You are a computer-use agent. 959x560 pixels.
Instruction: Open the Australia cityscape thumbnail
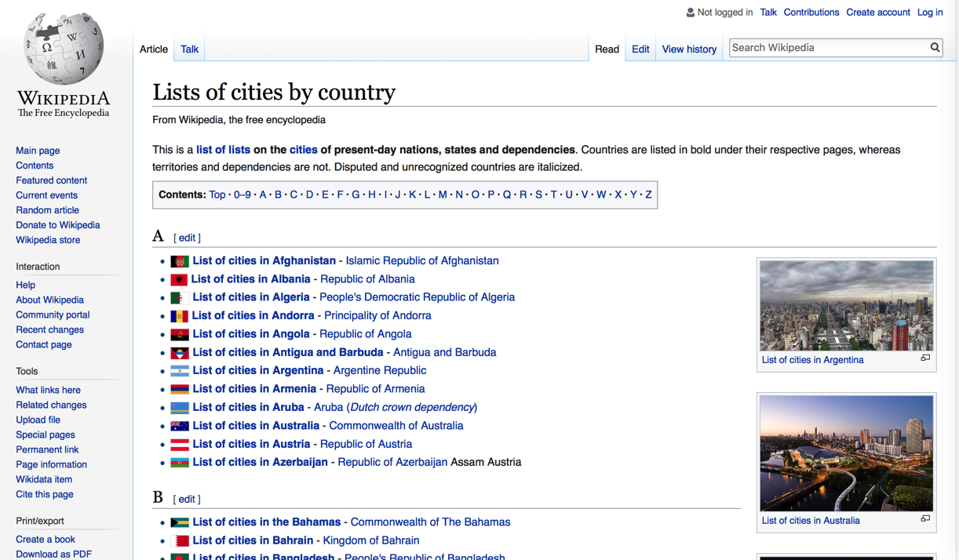pyautogui.click(x=847, y=453)
